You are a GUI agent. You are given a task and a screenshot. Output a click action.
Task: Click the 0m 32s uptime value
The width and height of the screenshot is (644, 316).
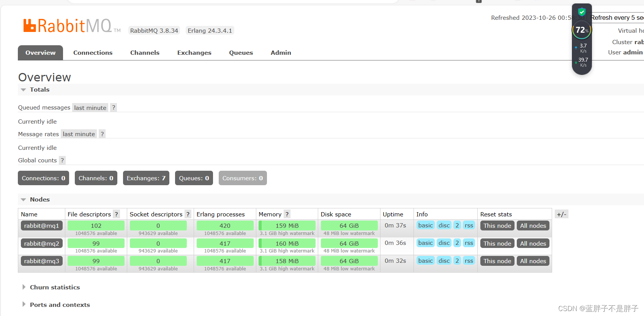[395, 260]
